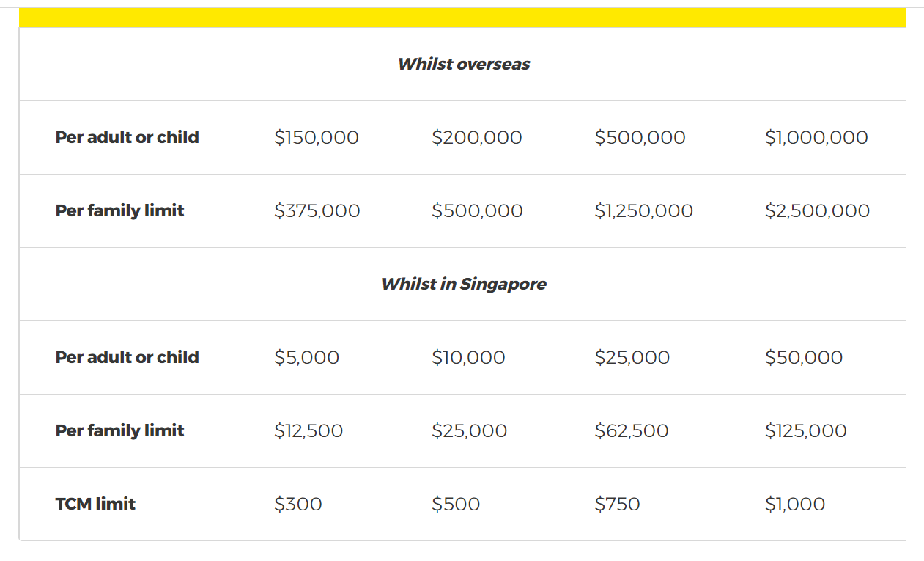Image resolution: width=924 pixels, height=561 pixels.
Task: Click the yellow header bar above table
Action: 462,18
